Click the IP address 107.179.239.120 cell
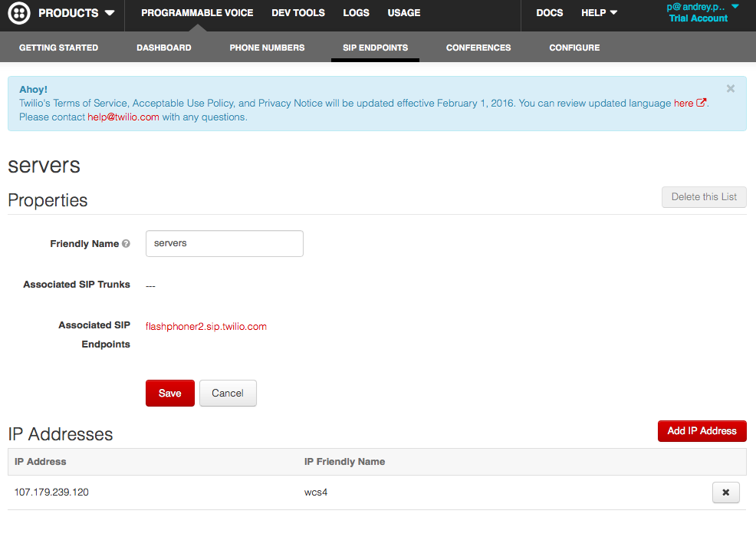 click(x=51, y=493)
